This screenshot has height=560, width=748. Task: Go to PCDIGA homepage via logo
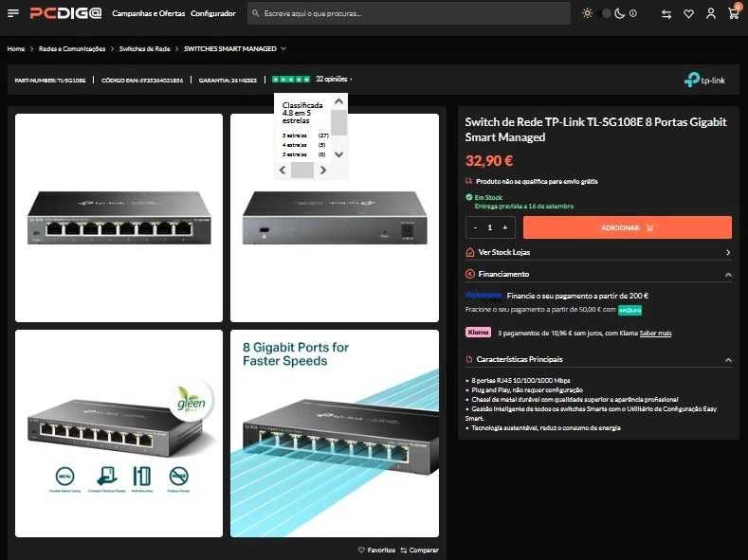coord(65,13)
